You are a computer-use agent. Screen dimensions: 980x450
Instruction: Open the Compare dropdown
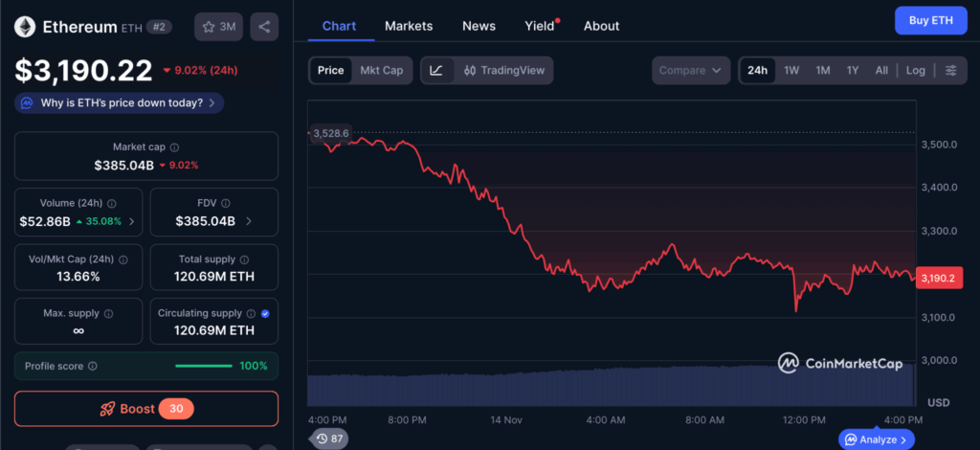tap(690, 70)
